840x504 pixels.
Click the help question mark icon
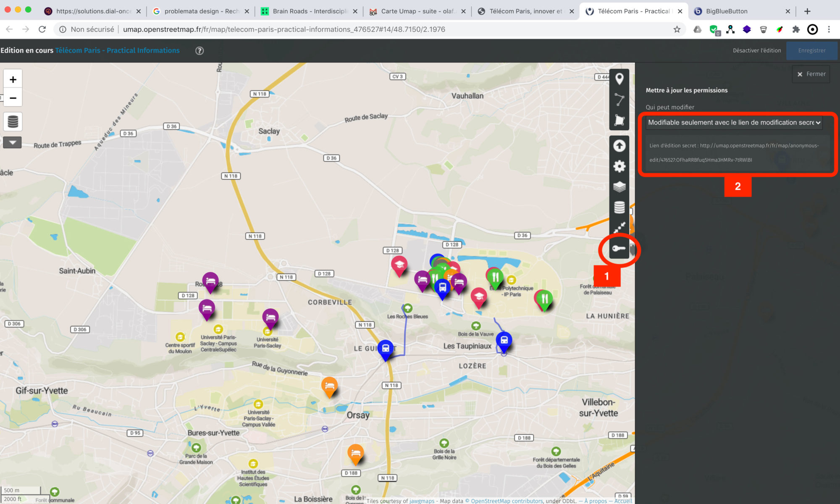(x=199, y=50)
